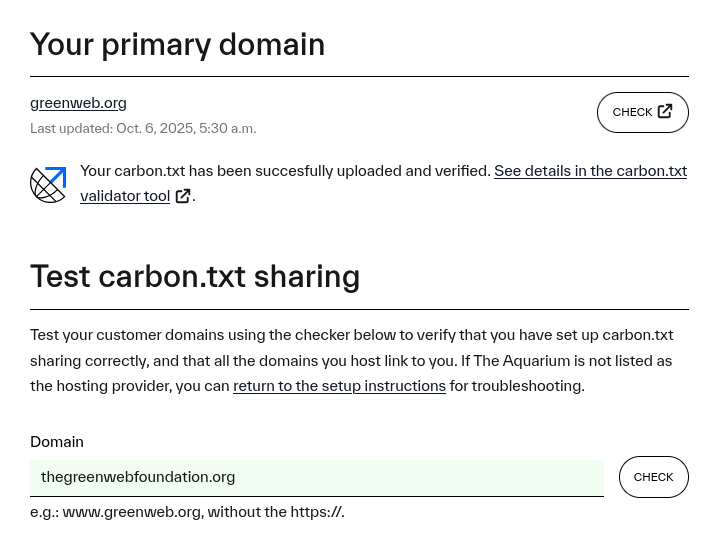Click divider line under "Your primary domain"
721x548 pixels.
359,77
